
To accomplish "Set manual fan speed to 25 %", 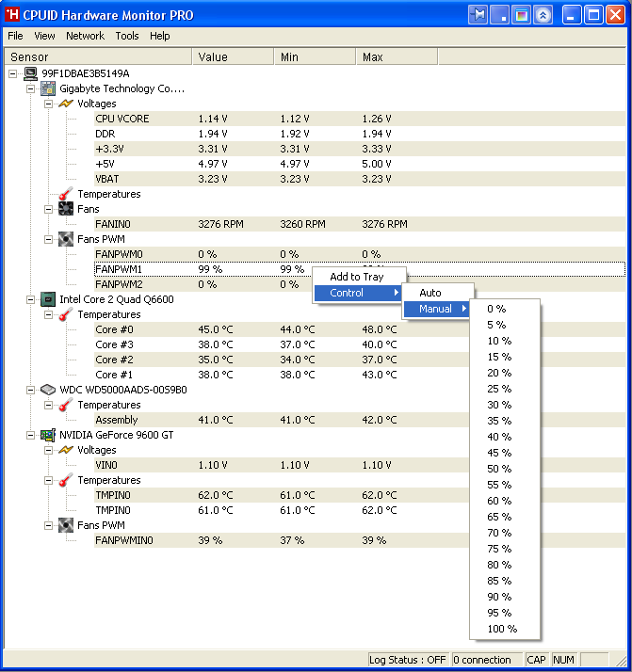I will [x=505, y=389].
